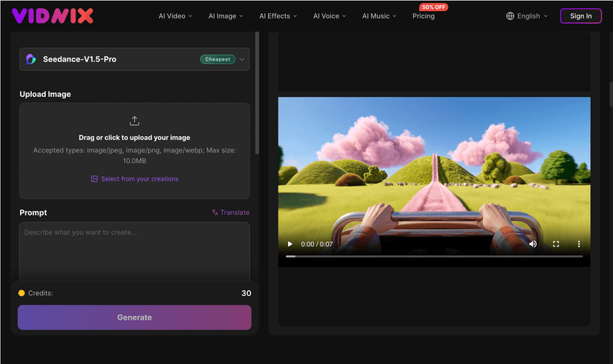Click the Sign In button
The height and width of the screenshot is (364, 613).
click(580, 16)
